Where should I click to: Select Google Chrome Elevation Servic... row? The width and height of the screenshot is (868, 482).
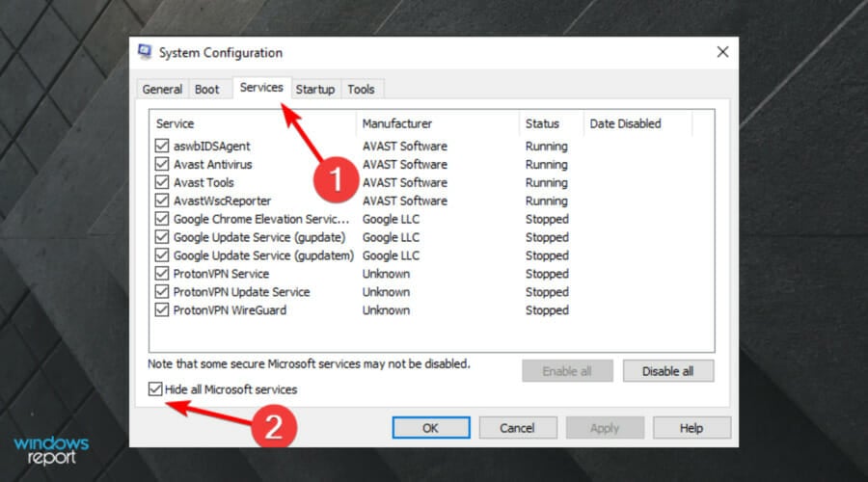261,219
